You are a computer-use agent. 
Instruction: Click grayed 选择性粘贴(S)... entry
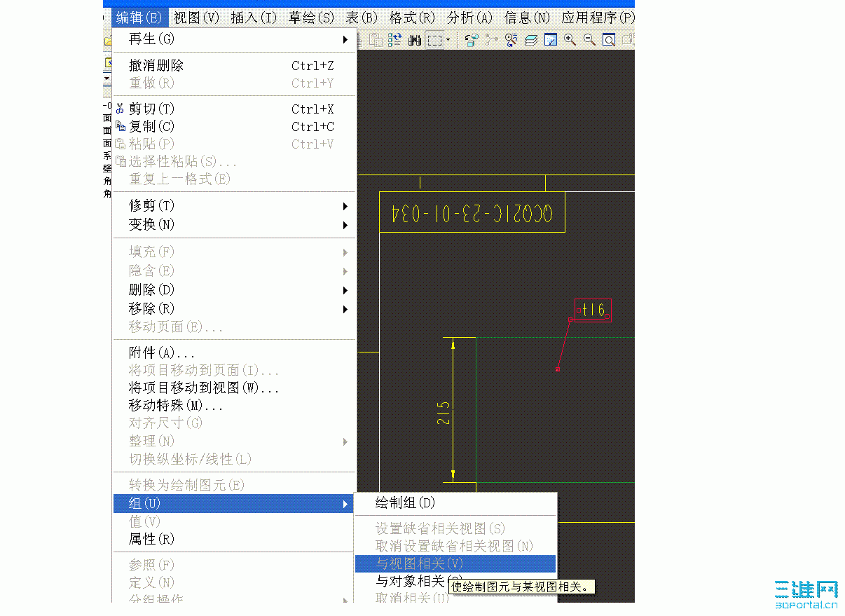click(234, 161)
